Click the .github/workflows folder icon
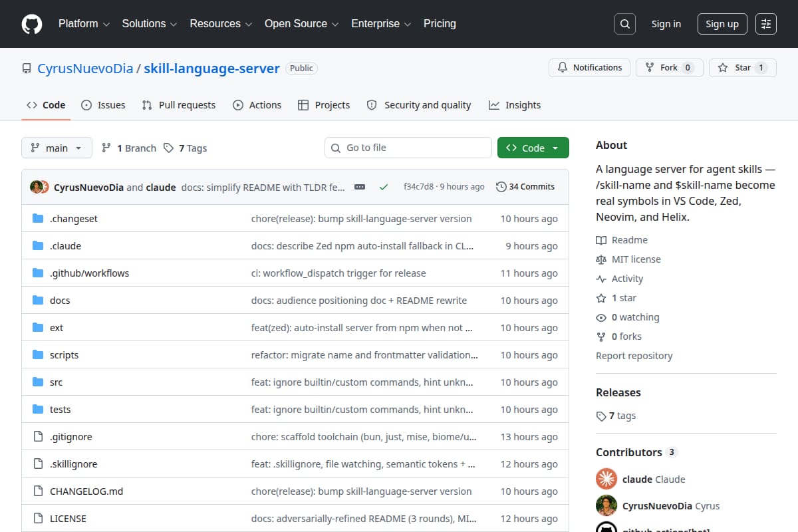Viewport: 798px width, 532px height. point(38,273)
